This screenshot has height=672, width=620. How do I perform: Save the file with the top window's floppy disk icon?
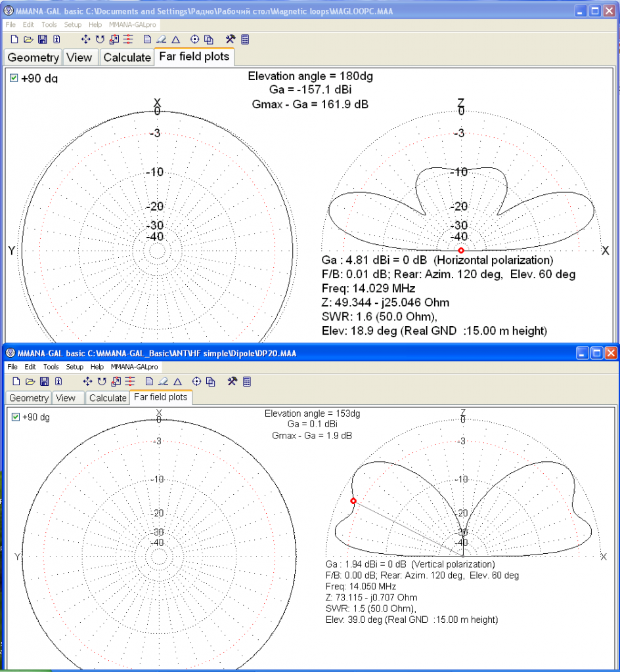(x=43, y=39)
